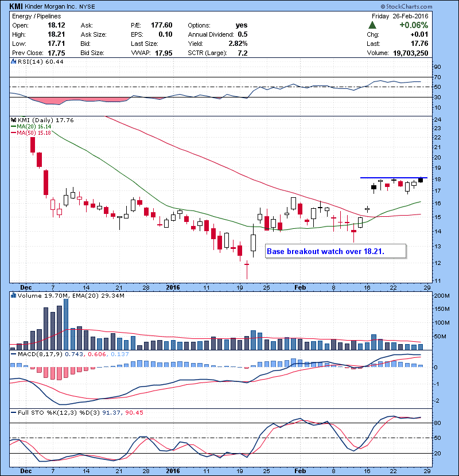Click the green MA(20) 16.14 legend entry
Image resolution: width=459 pixels, height=476 pixels.
(x=31, y=127)
